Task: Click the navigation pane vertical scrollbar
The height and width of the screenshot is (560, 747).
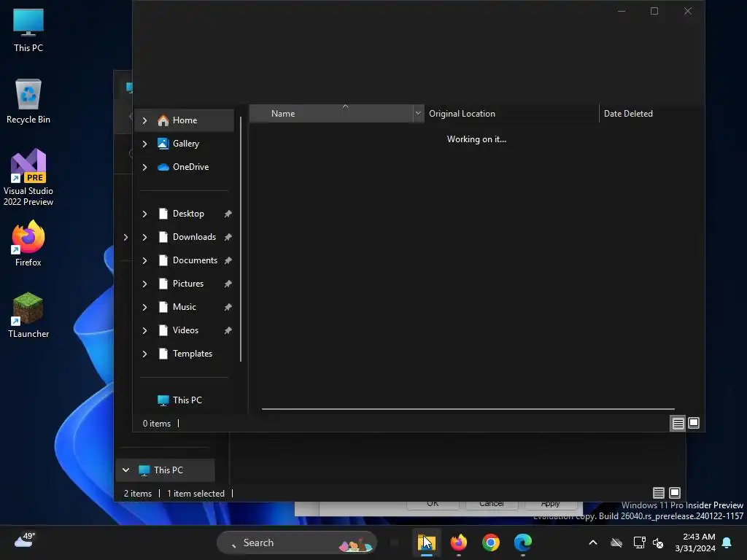Action: coord(241,238)
